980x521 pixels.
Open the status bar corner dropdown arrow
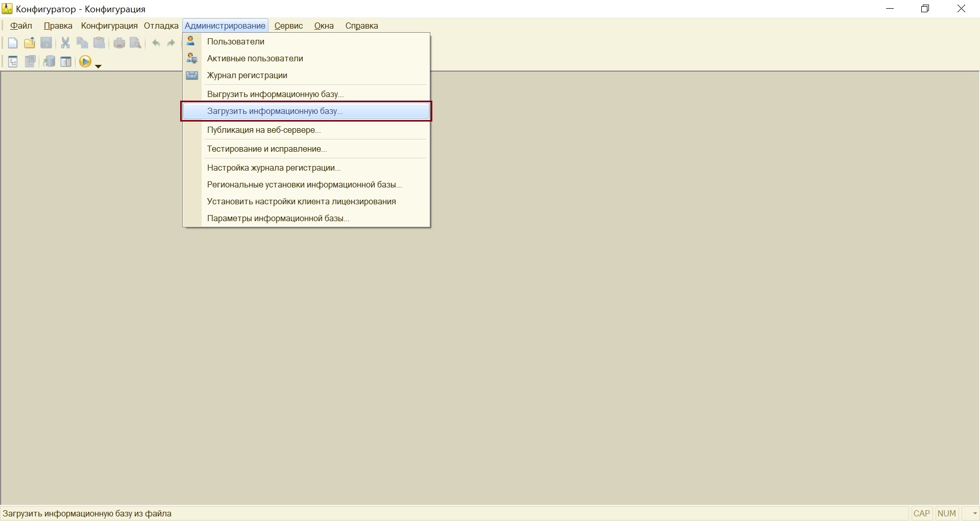[x=974, y=513]
